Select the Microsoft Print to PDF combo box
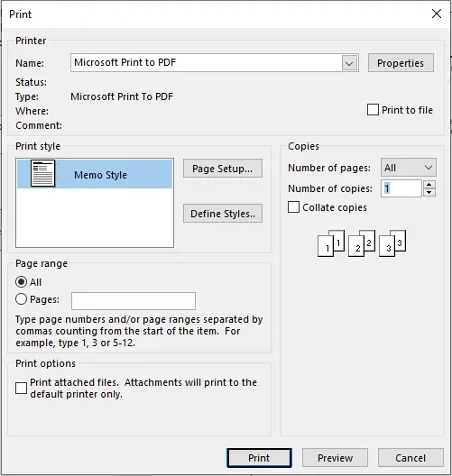The width and height of the screenshot is (452, 476). click(215, 63)
